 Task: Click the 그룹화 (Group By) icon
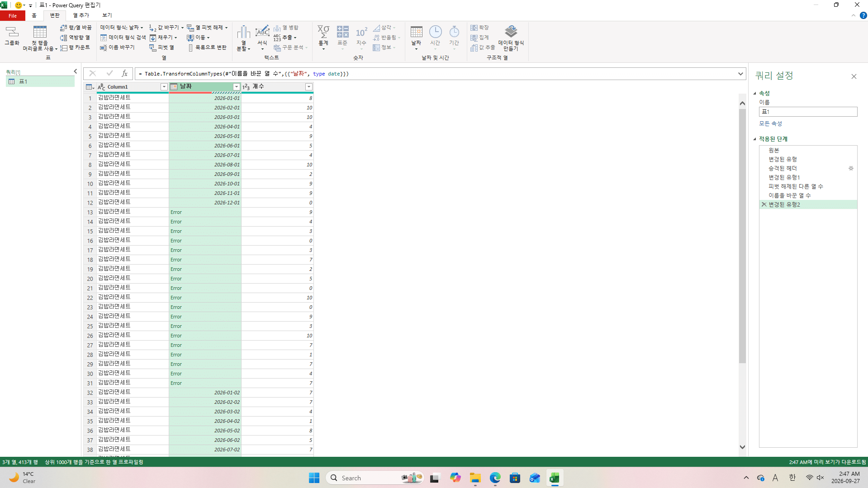pos(12,36)
